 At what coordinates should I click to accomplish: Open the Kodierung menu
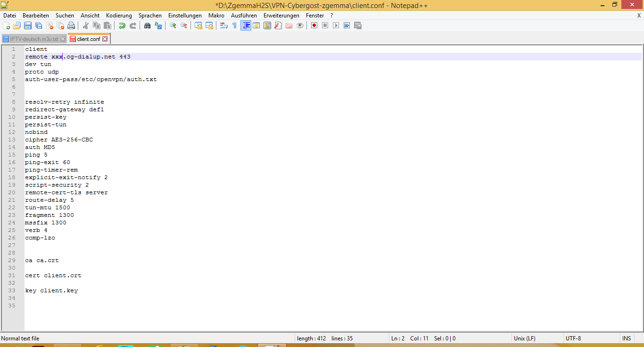(x=119, y=16)
